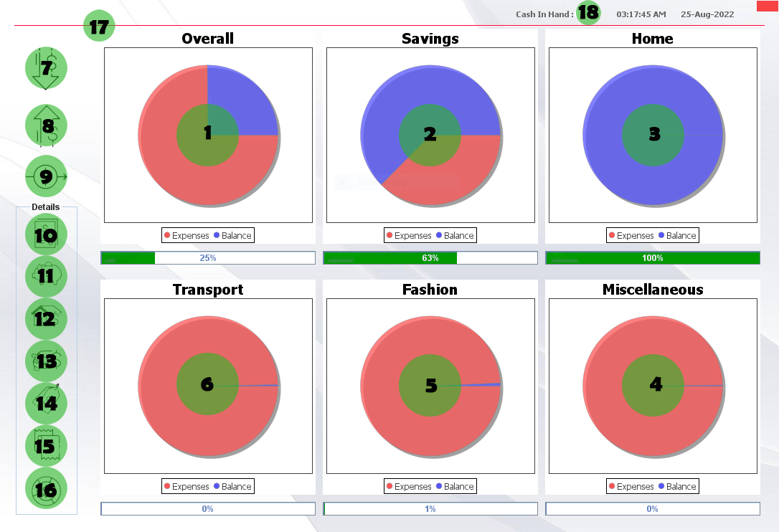The image size is (779, 532).
Task: Click Expenses legend under Savings chart
Action: 410,235
